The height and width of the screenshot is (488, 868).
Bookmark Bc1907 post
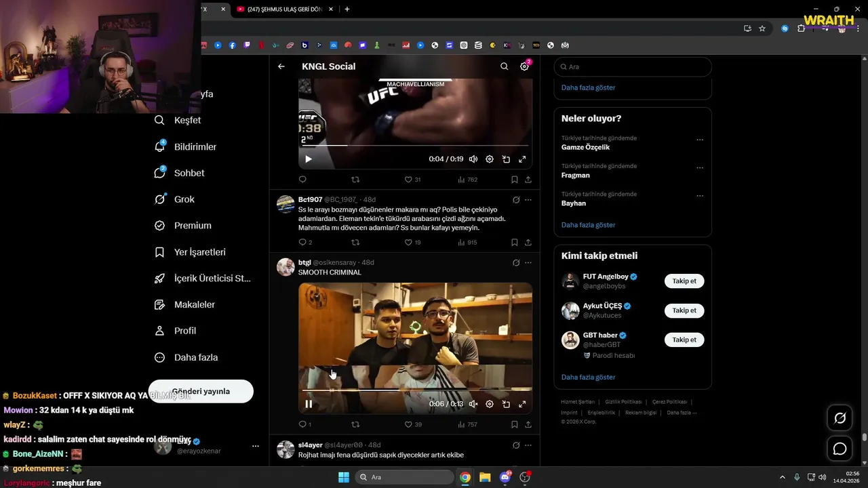pyautogui.click(x=514, y=243)
